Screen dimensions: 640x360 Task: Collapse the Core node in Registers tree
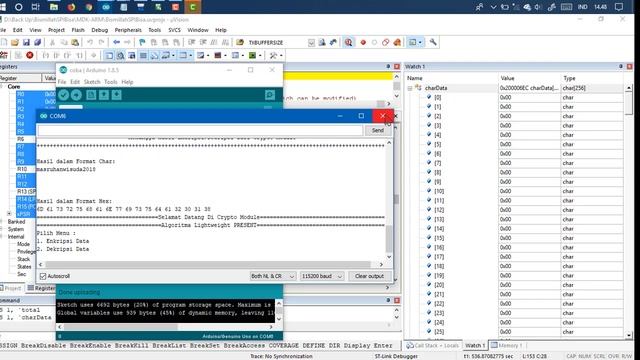click(2, 87)
